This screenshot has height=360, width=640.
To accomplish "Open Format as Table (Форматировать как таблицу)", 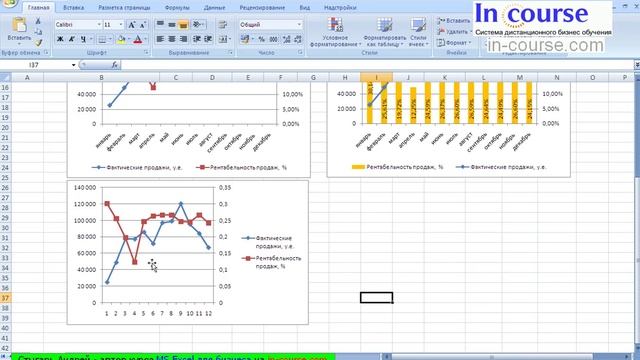I will (x=384, y=32).
